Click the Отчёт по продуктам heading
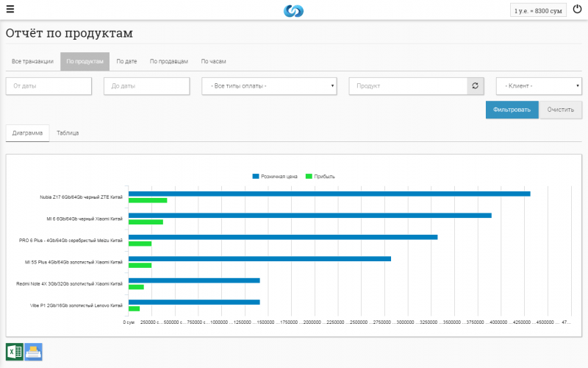Image resolution: width=588 pixels, height=368 pixels. coord(69,33)
